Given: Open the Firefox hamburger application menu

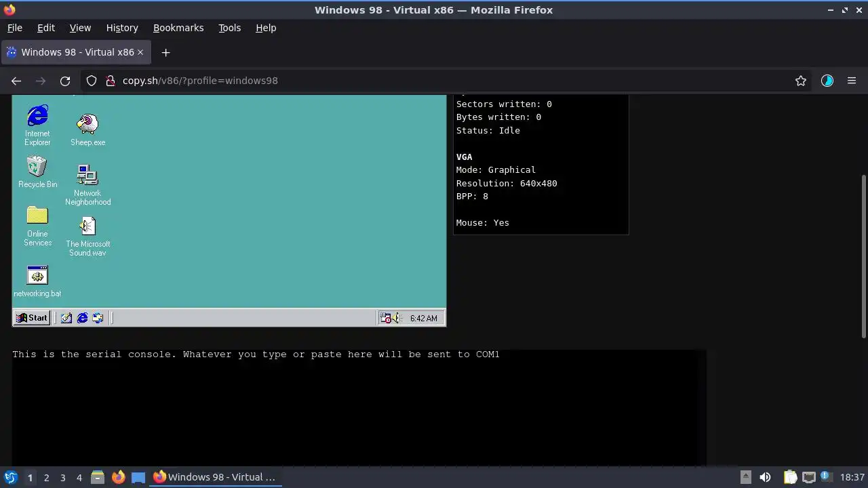Looking at the screenshot, I should [852, 81].
